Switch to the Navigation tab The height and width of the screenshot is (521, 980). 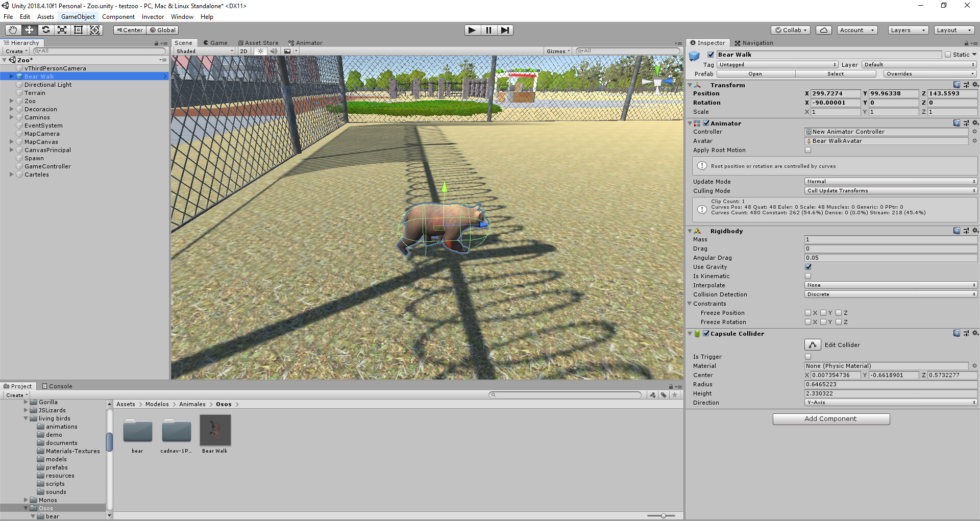coord(754,43)
